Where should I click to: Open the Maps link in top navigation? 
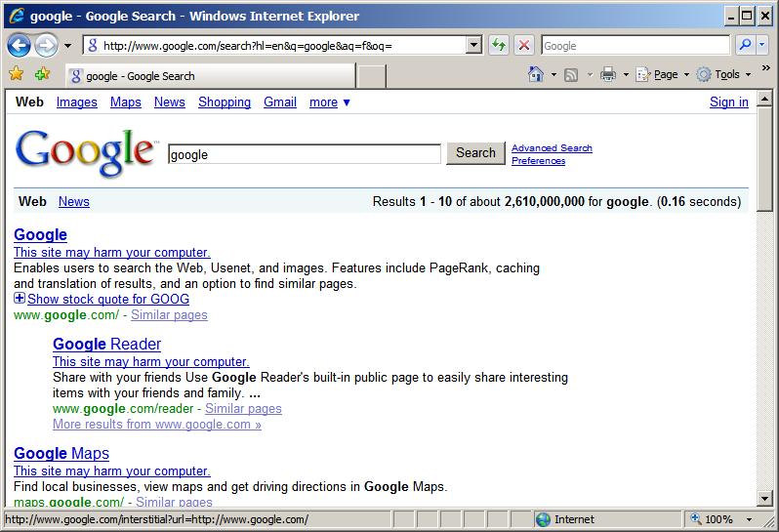[x=126, y=102]
